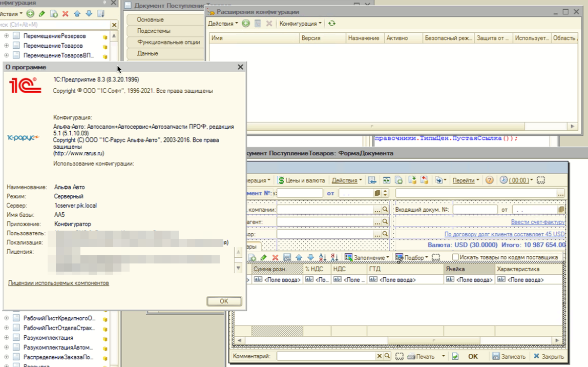Open the Подбор dropdown above the goods table

click(x=412, y=257)
